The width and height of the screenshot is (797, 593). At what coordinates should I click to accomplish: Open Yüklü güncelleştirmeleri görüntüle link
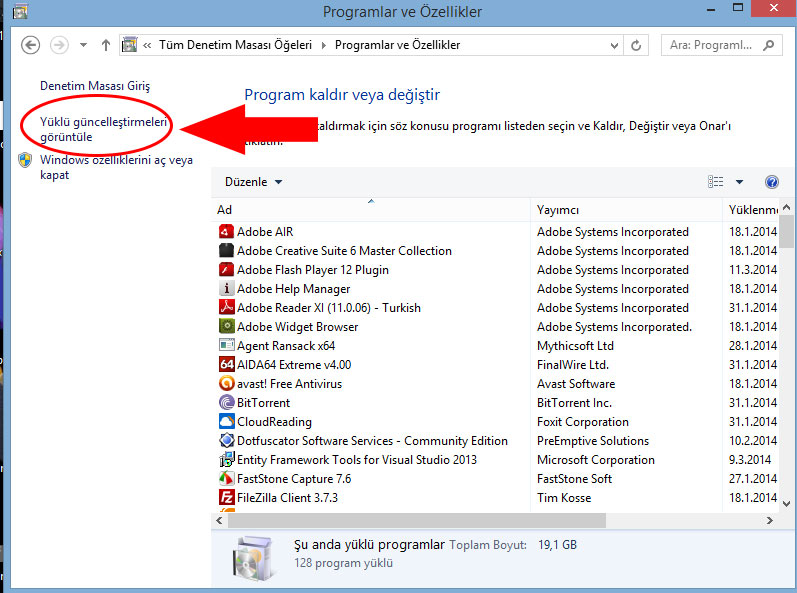tap(103, 130)
